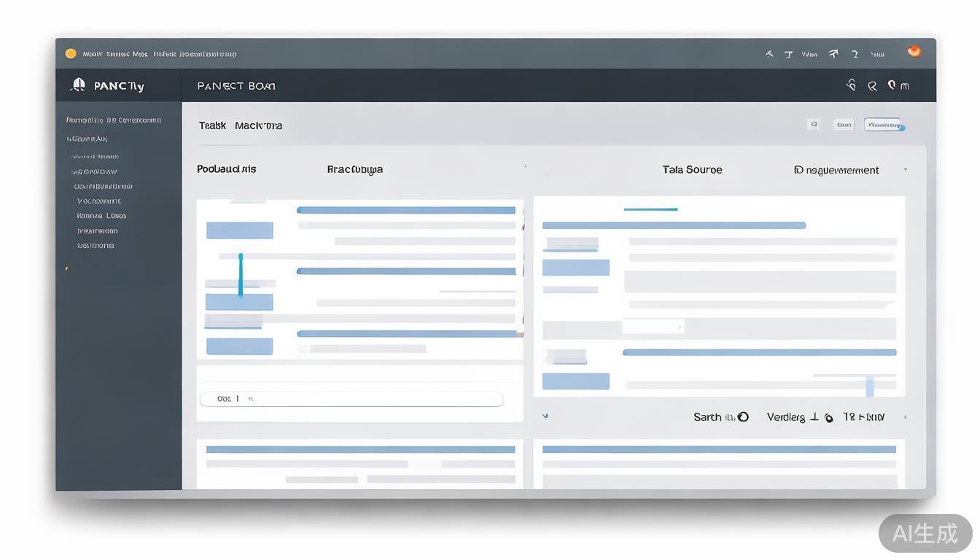Select the Fracfubga tab
Viewport: 980px width, 560px height.
(354, 169)
